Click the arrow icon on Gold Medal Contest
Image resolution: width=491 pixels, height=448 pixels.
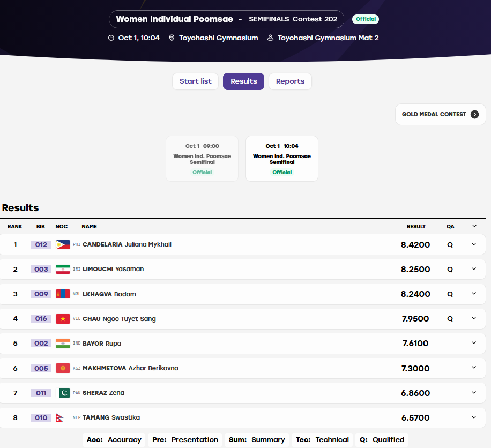click(475, 114)
